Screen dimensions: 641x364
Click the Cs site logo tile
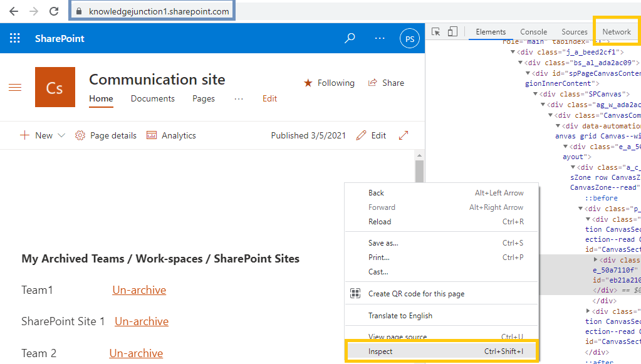[x=55, y=87]
